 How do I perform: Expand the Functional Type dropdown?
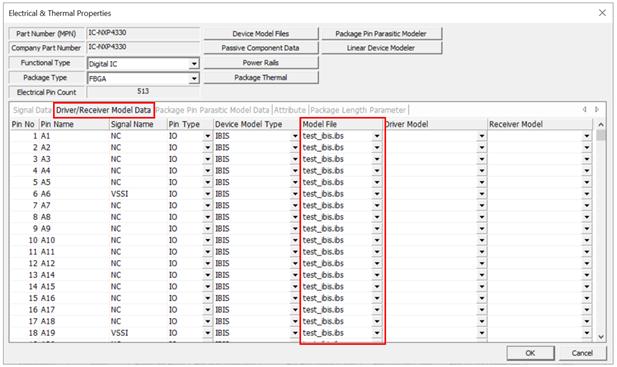[x=194, y=64]
